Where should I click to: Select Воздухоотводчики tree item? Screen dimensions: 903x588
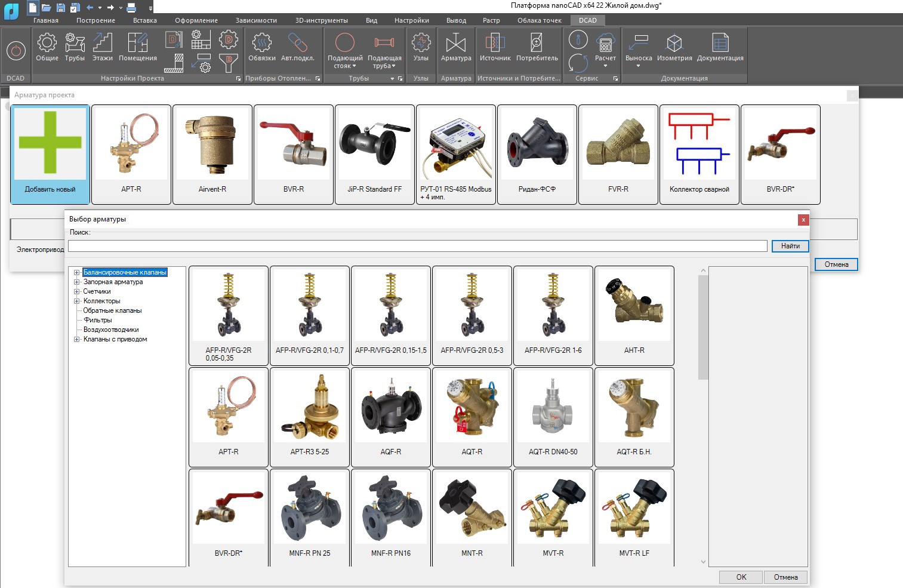point(111,330)
